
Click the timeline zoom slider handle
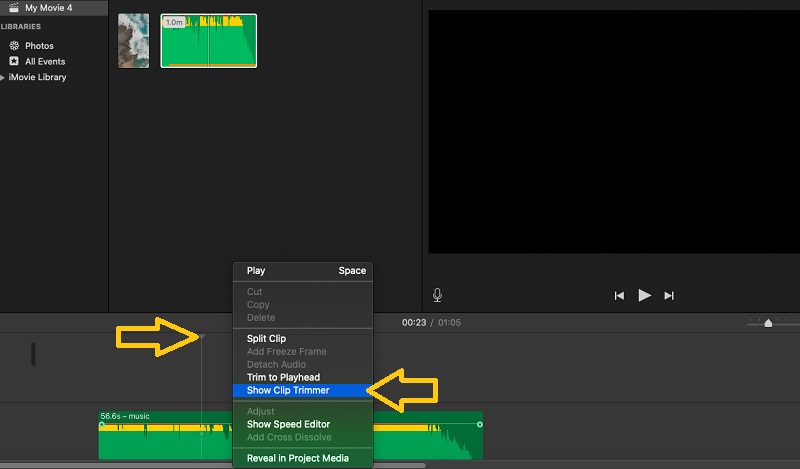768,323
